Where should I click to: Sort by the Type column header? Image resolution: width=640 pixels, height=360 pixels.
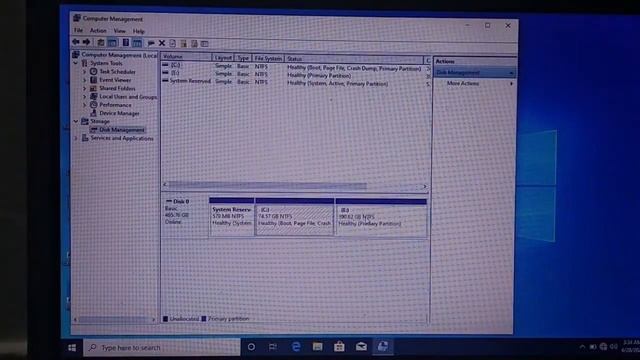(243, 58)
